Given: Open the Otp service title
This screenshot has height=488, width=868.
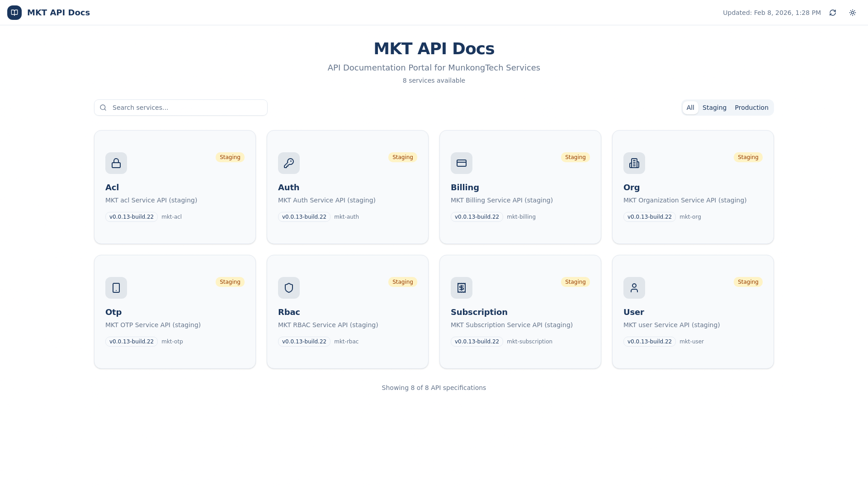Looking at the screenshot, I should tap(113, 312).
